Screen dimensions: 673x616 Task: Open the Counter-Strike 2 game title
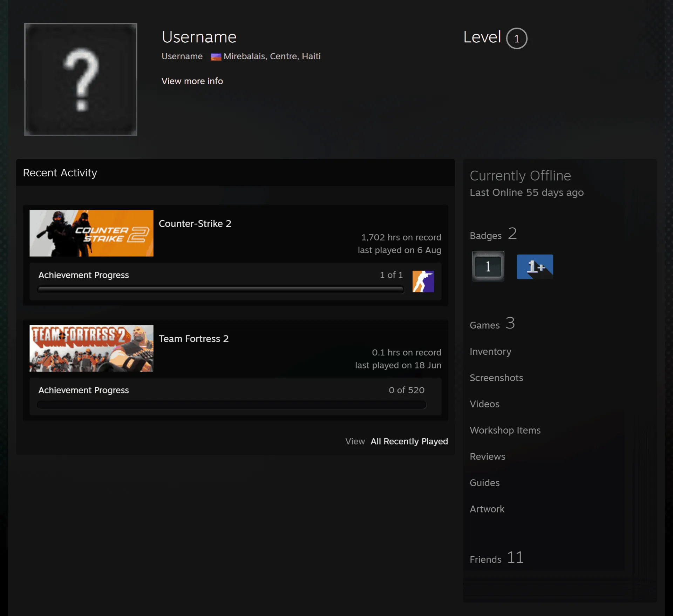[195, 224]
